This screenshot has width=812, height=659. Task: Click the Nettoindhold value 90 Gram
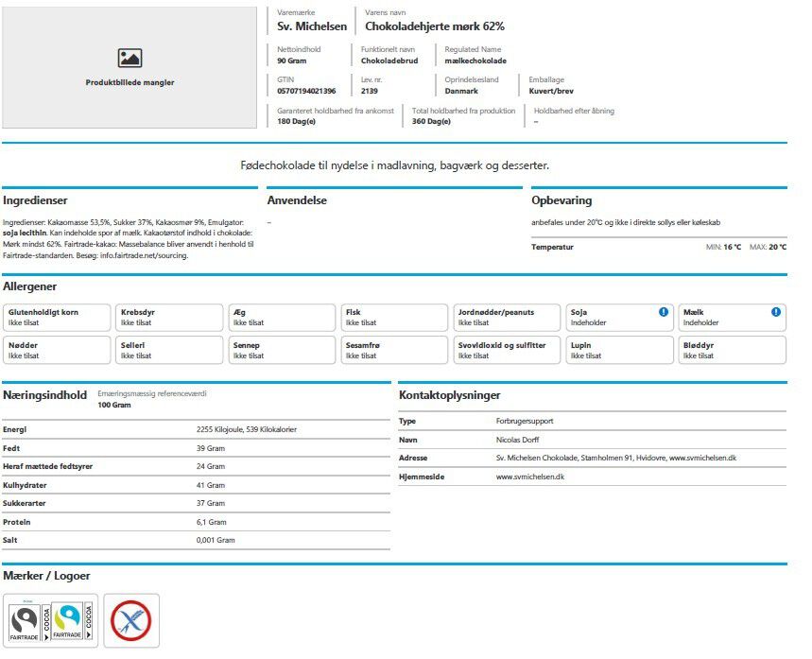(x=291, y=61)
